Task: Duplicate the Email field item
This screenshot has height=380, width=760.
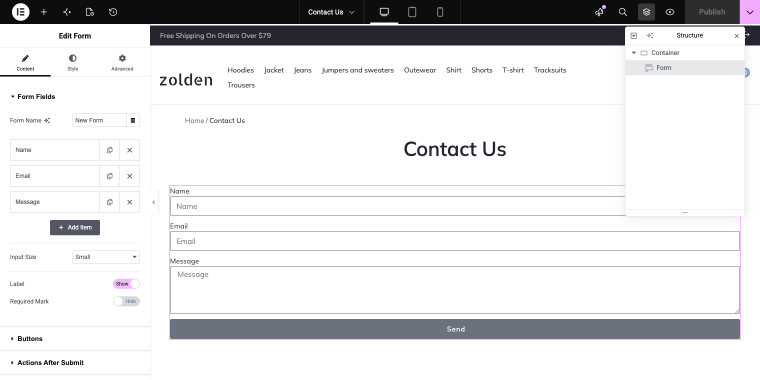Action: pos(110,176)
